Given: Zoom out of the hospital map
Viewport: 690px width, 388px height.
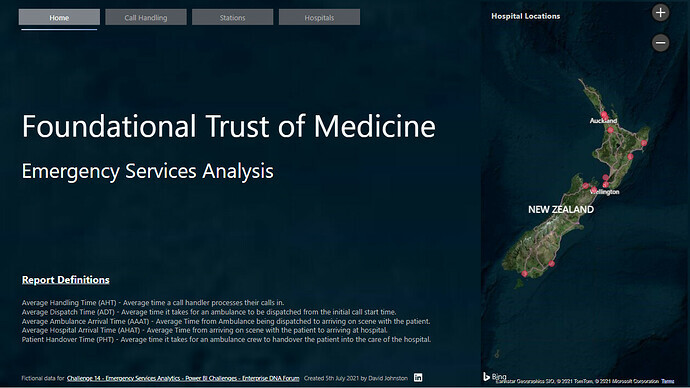Looking at the screenshot, I should (x=660, y=43).
